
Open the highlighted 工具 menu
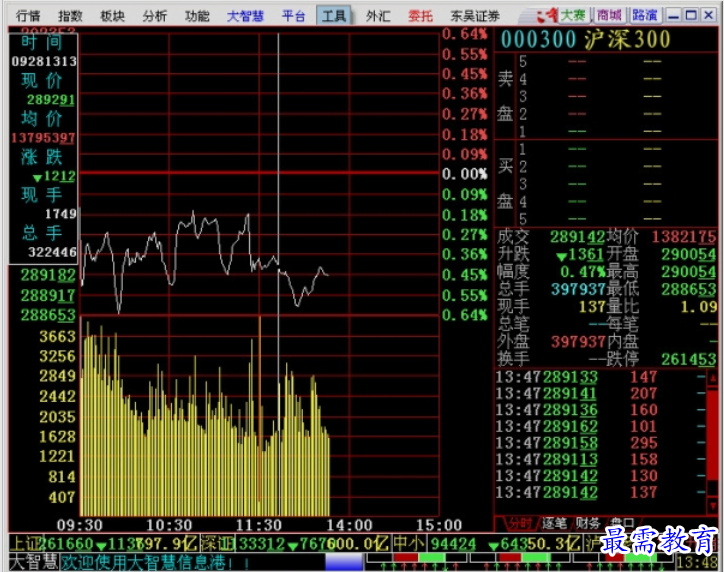click(334, 16)
